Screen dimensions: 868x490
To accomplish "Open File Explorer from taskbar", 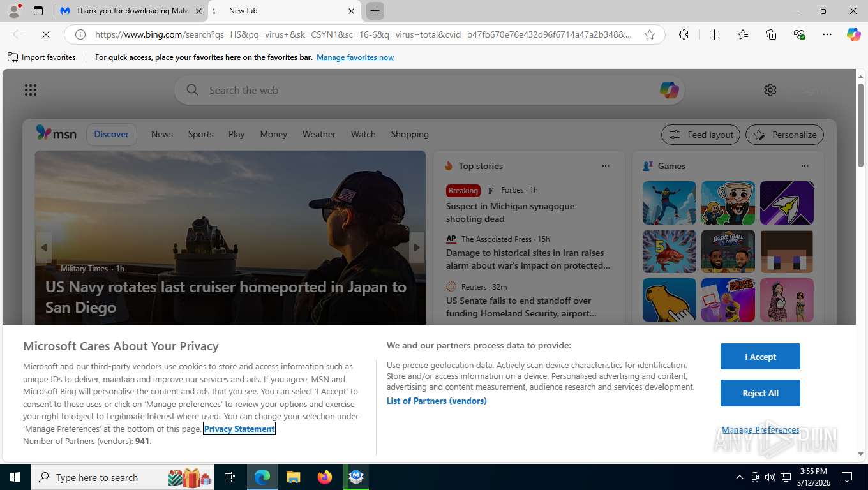I will point(294,477).
